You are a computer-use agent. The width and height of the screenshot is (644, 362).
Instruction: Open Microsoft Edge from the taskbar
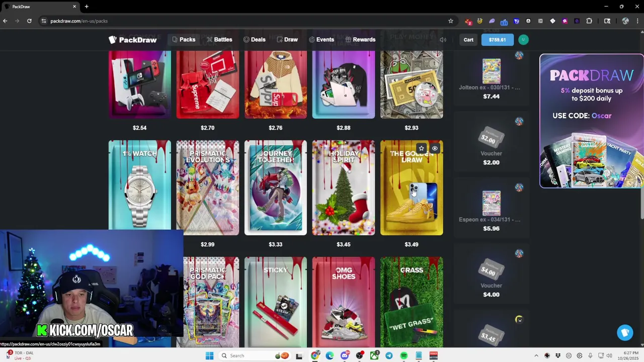tap(330, 356)
